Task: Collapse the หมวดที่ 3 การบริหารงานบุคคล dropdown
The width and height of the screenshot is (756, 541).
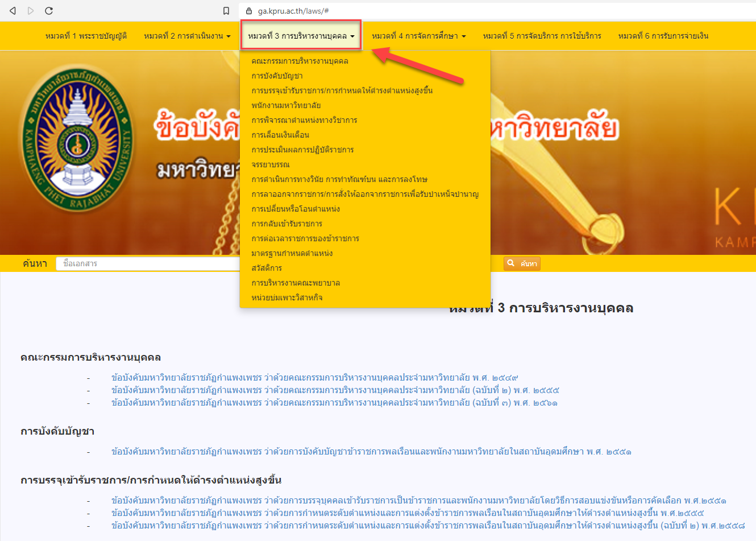Action: tap(301, 36)
